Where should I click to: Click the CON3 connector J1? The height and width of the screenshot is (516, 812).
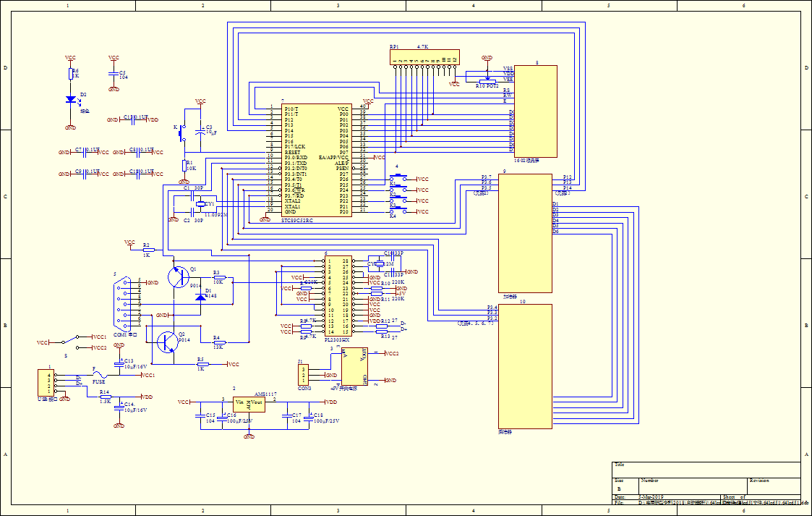point(304,374)
